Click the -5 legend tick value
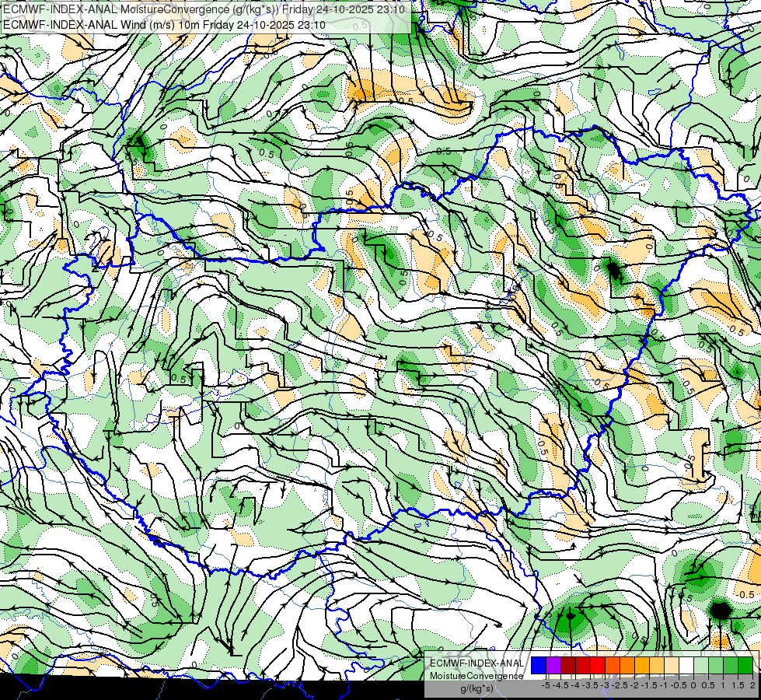761x700 pixels. tap(546, 685)
